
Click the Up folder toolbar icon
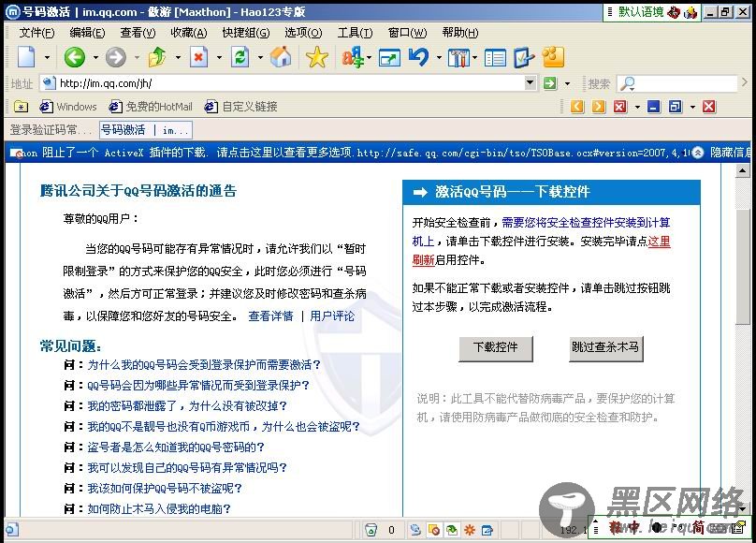[157, 57]
